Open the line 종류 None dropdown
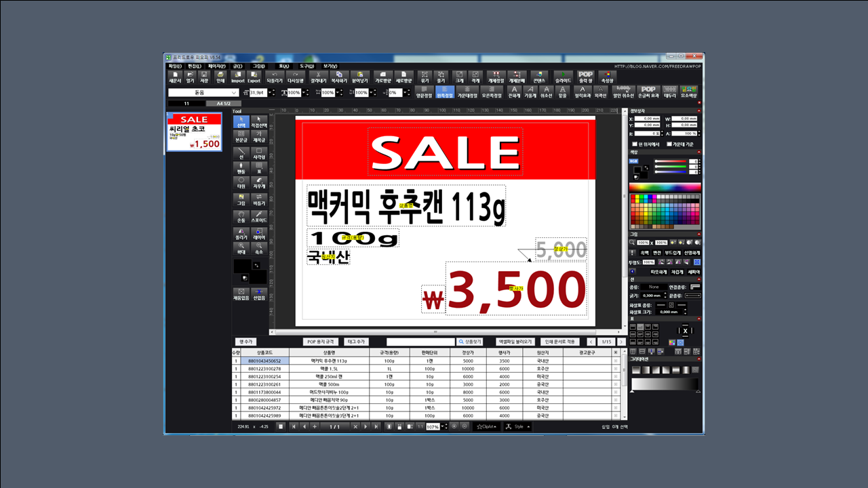 point(654,287)
